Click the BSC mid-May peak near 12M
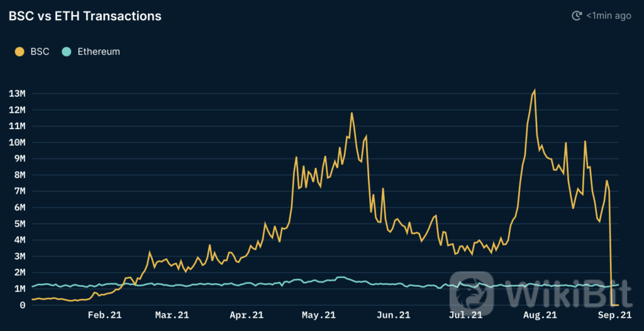Screen dimensions: 644x331 point(352,113)
